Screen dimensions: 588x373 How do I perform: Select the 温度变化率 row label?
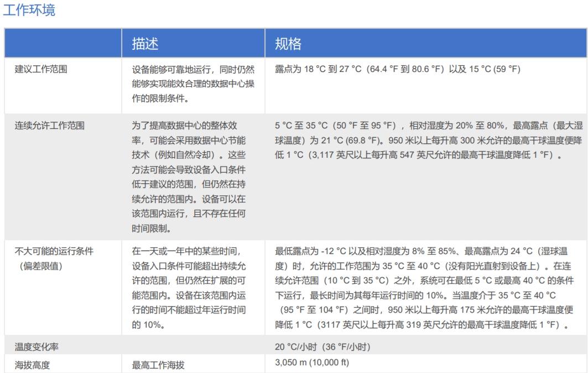(x=37, y=347)
